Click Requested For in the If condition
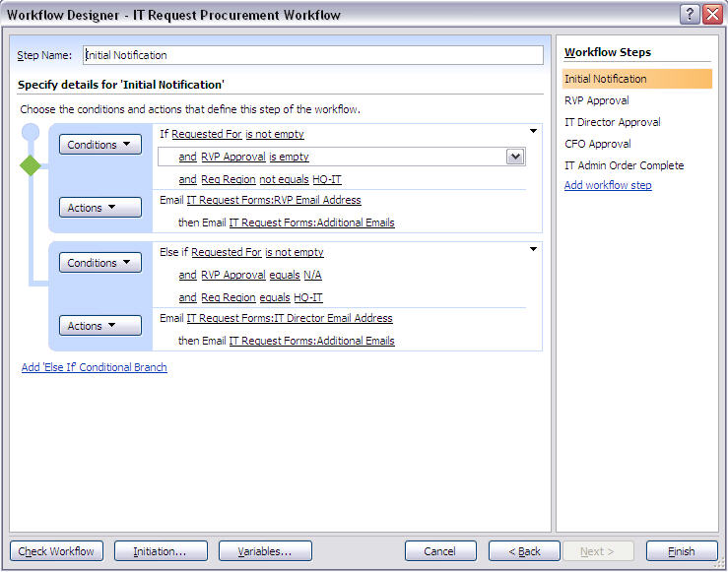This screenshot has width=728, height=572. click(x=207, y=134)
